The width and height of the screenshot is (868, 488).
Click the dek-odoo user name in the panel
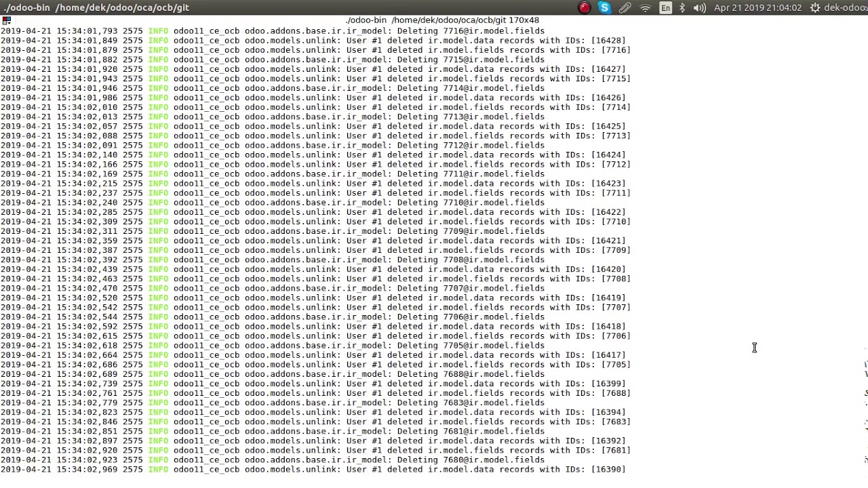846,8
